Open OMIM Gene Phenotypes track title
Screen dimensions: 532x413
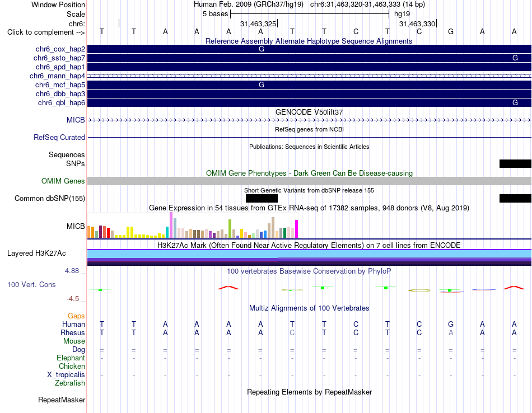(x=309, y=173)
